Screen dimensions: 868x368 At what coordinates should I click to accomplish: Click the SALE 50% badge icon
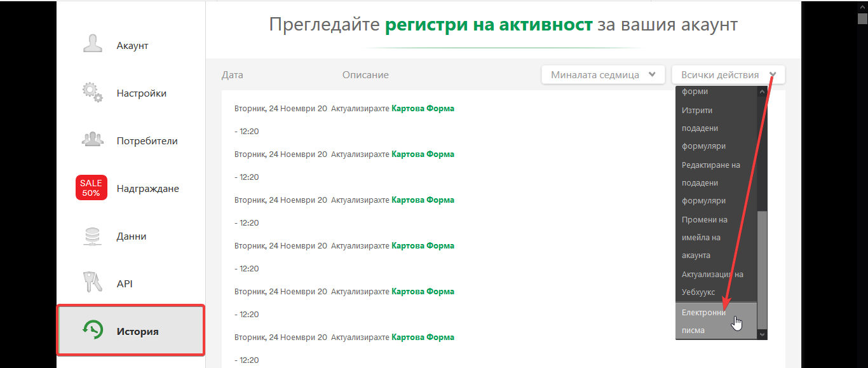pyautogui.click(x=91, y=188)
